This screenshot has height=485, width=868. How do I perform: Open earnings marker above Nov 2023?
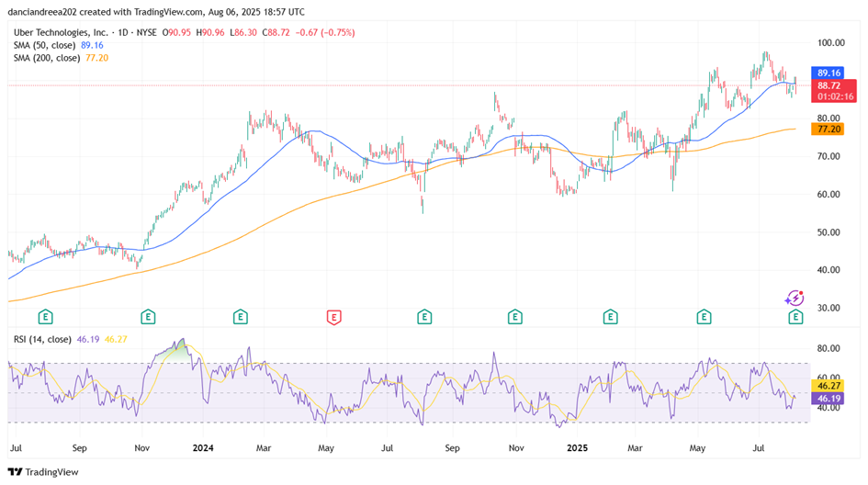point(147,317)
